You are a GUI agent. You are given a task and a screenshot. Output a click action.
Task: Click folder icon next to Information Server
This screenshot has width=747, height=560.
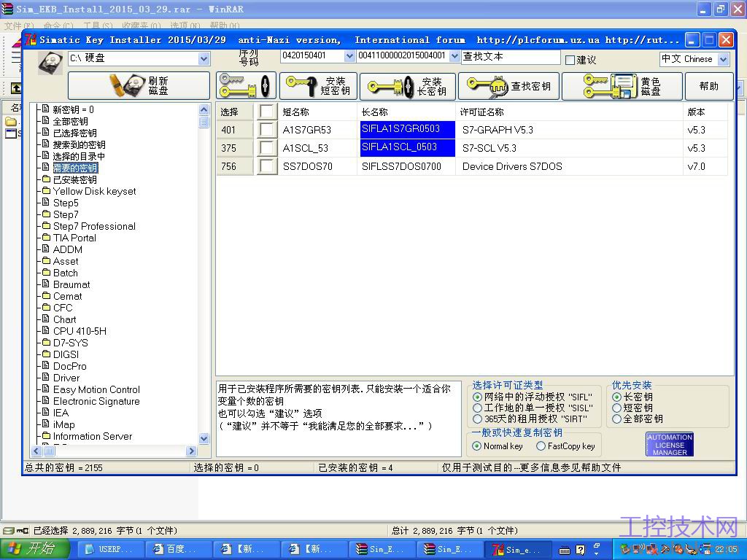[46, 436]
